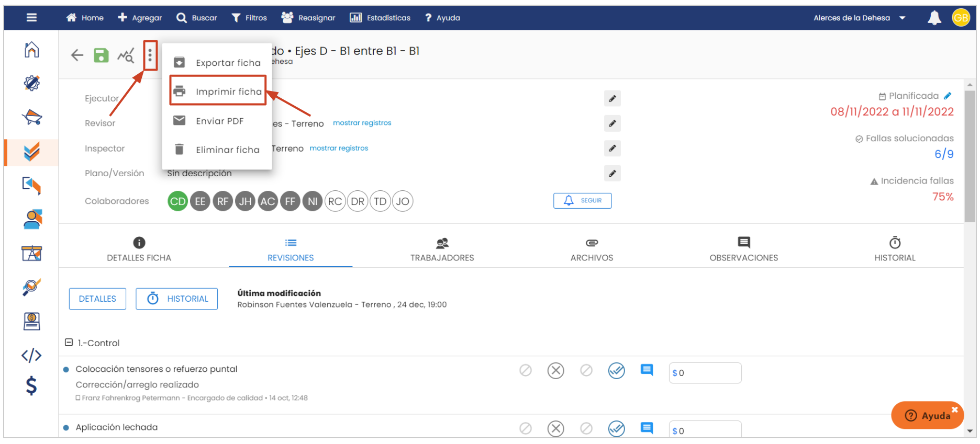The image size is (980, 444).
Task: Click the green save disk icon
Action: 101,55
